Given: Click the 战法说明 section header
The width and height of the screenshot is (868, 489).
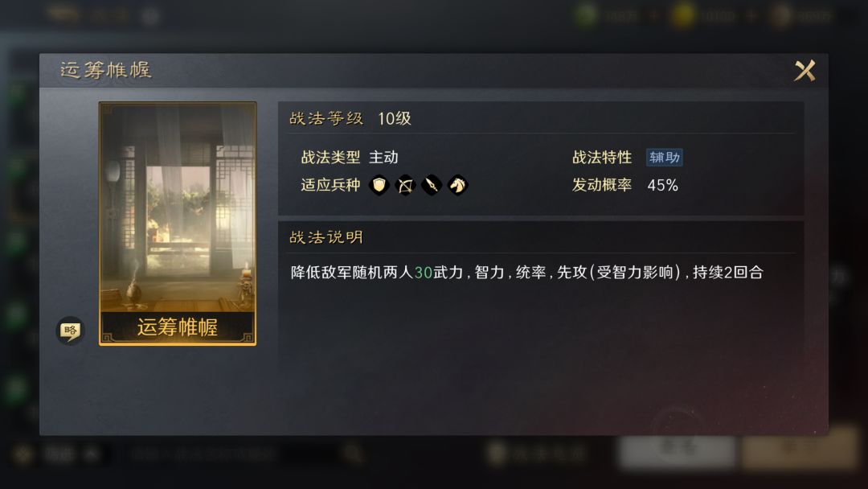Looking at the screenshot, I should (326, 237).
